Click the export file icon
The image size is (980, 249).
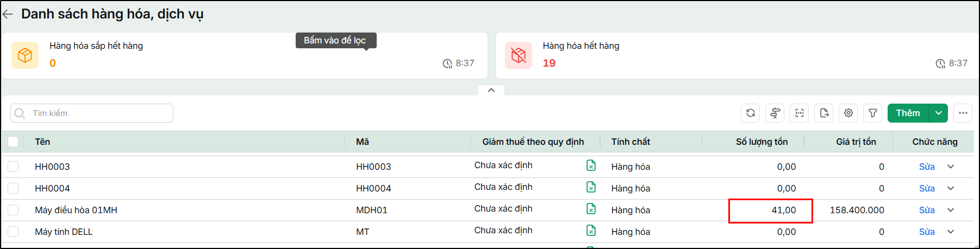point(824,113)
